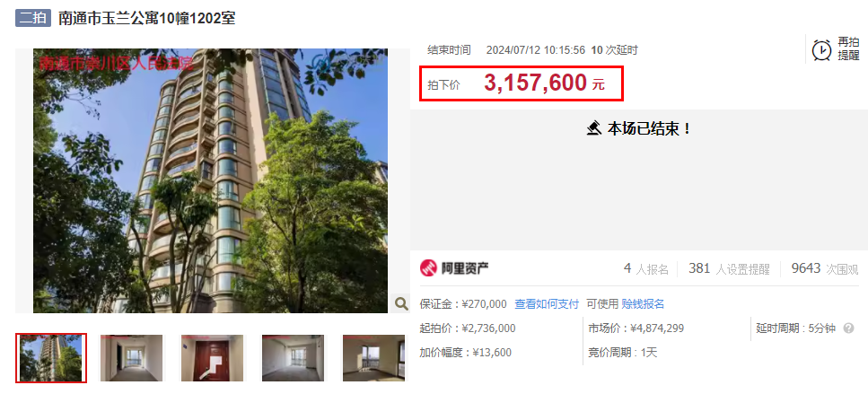Click the main building photo
This screenshot has height=394, width=868.
click(210, 181)
